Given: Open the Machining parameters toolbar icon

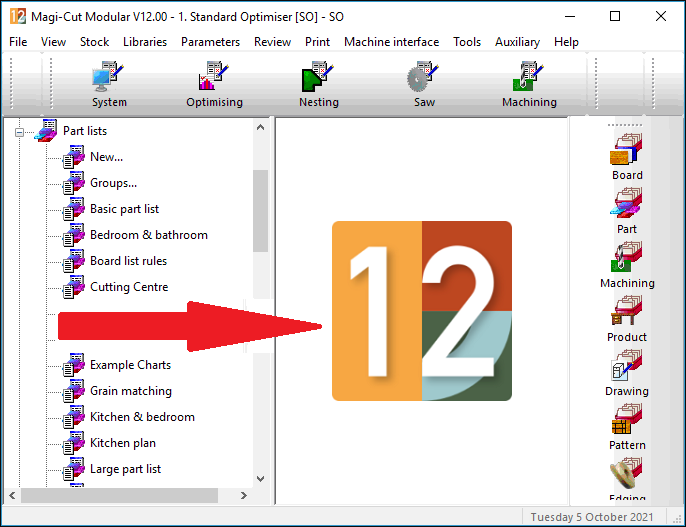Looking at the screenshot, I should [x=528, y=77].
